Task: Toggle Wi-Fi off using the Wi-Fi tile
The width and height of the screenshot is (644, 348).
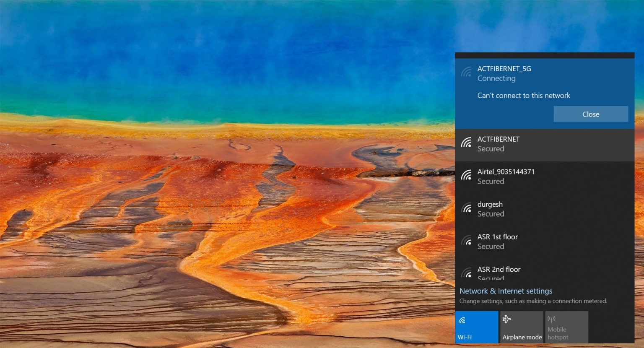Action: tap(476, 327)
